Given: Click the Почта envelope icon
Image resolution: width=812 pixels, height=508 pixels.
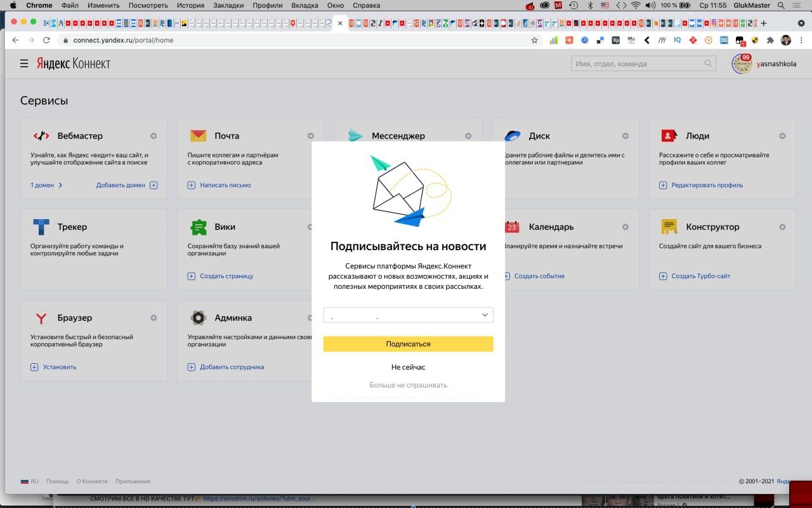Looking at the screenshot, I should pyautogui.click(x=199, y=136).
